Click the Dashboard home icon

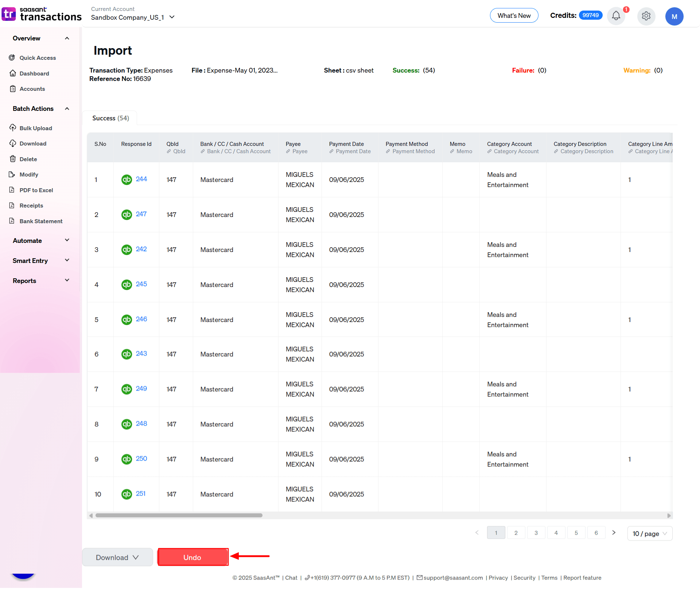point(12,73)
